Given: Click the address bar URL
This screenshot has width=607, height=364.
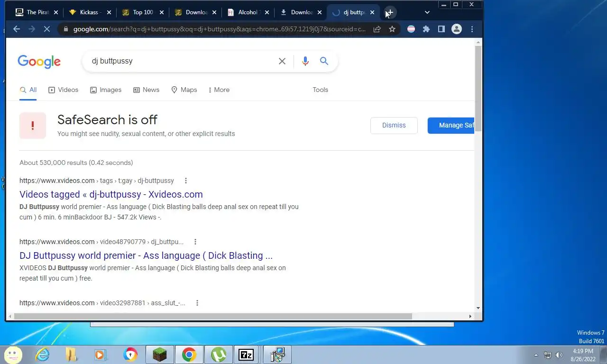Looking at the screenshot, I should pos(219,29).
